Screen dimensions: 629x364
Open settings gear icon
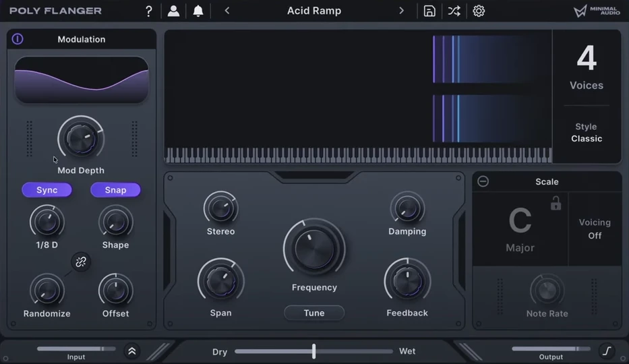[x=479, y=11]
